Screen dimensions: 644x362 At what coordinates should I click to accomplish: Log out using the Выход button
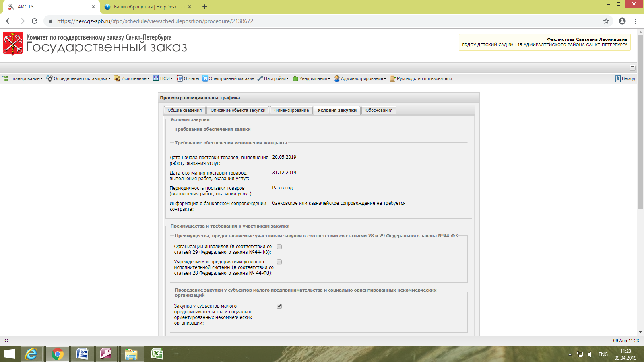click(625, 78)
